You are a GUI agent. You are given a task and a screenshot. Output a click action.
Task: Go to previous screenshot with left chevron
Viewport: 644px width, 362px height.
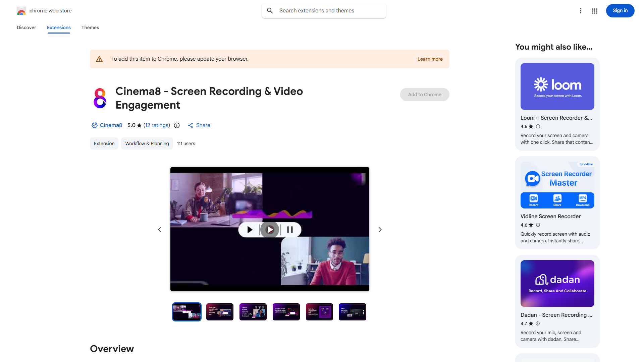point(160,230)
